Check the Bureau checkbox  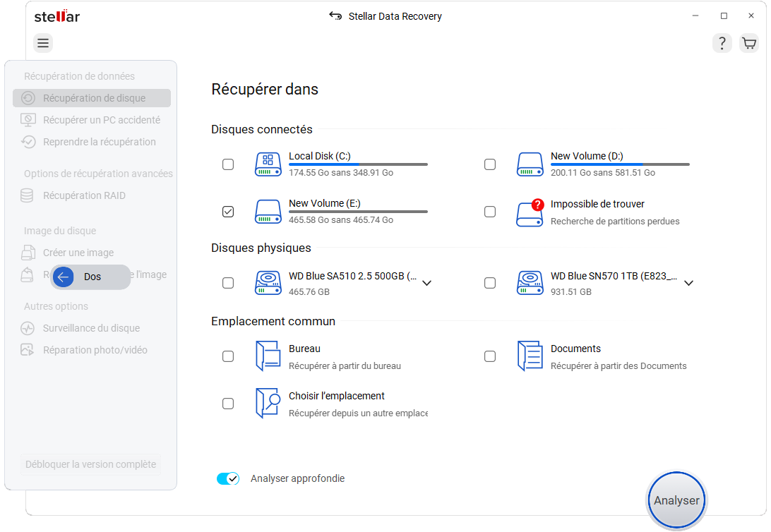tap(228, 356)
